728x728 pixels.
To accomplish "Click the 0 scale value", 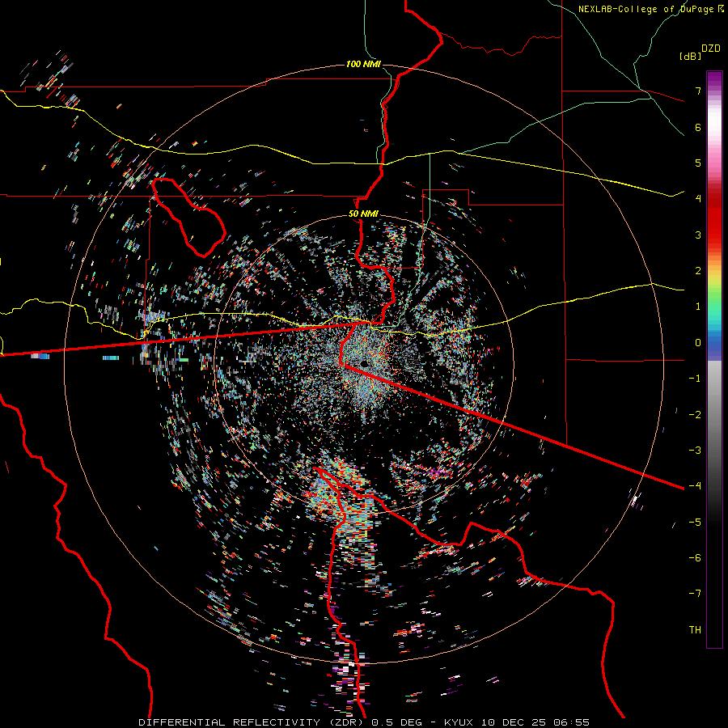I will (698, 343).
